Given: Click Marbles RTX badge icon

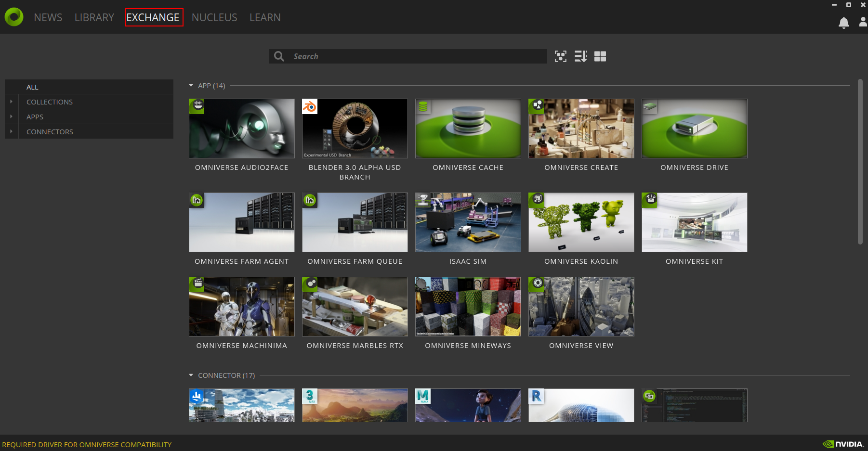Looking at the screenshot, I should point(310,284).
